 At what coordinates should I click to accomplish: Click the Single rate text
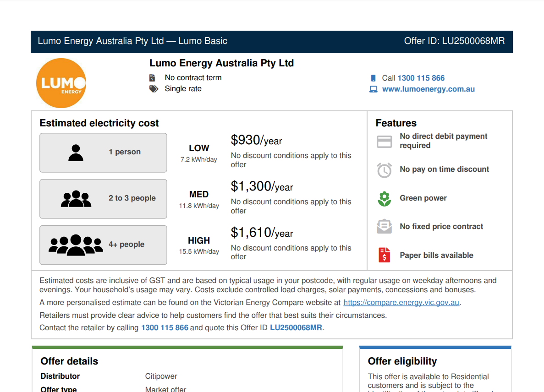[183, 89]
